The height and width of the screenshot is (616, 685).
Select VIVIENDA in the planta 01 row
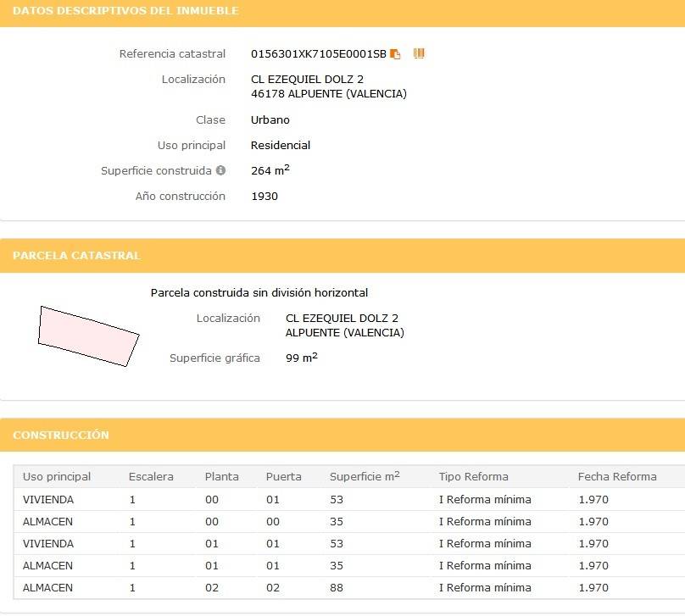click(x=48, y=543)
